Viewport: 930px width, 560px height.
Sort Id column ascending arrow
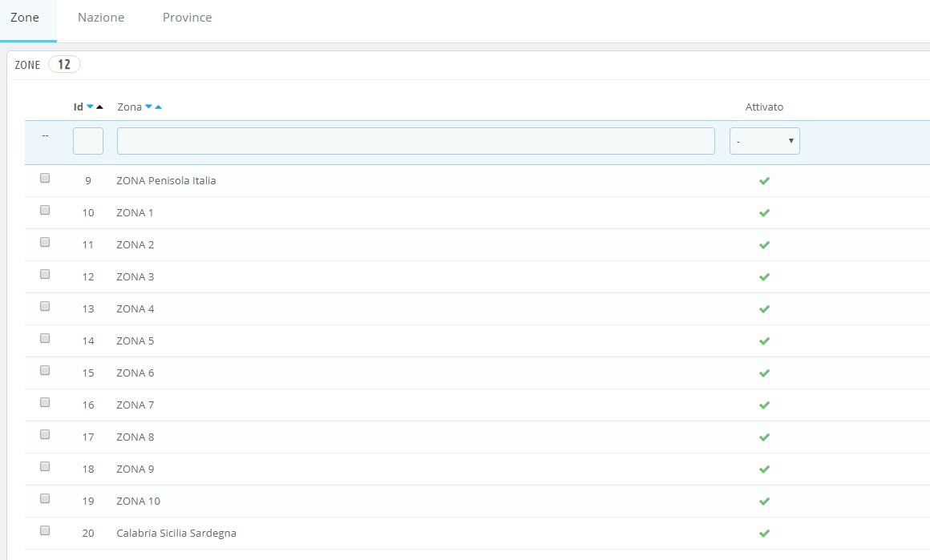[99, 107]
